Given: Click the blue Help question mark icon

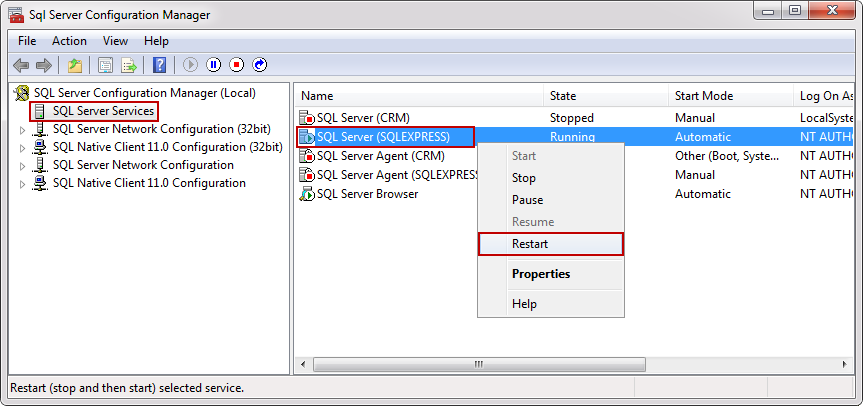Looking at the screenshot, I should 159,65.
